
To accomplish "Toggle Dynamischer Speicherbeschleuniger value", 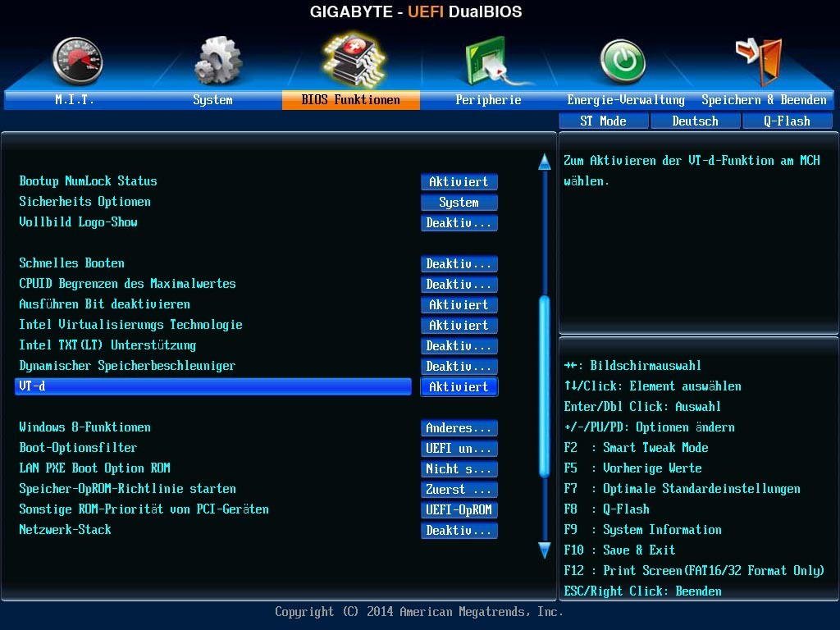I will [459, 366].
